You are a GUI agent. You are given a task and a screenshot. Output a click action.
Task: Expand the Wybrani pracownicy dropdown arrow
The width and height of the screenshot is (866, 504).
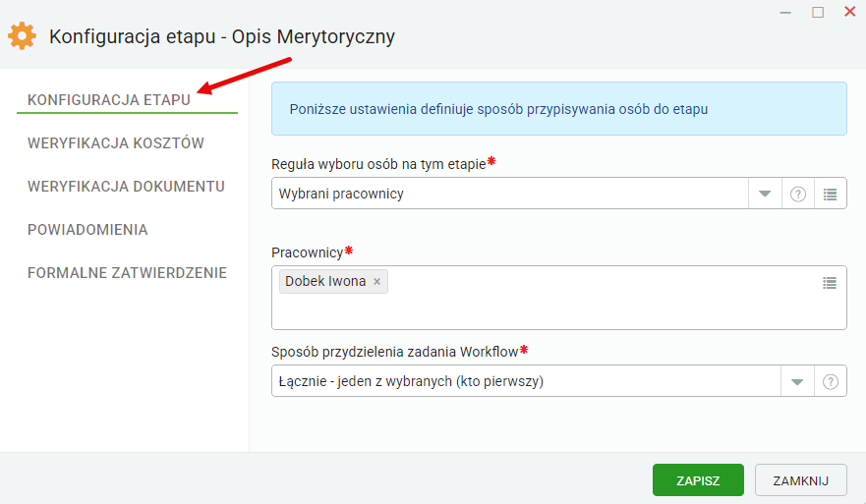tap(765, 194)
